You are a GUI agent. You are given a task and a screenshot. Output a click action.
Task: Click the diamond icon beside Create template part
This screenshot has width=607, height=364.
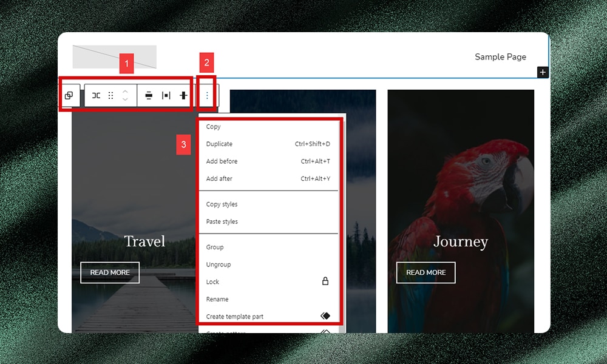(x=325, y=315)
